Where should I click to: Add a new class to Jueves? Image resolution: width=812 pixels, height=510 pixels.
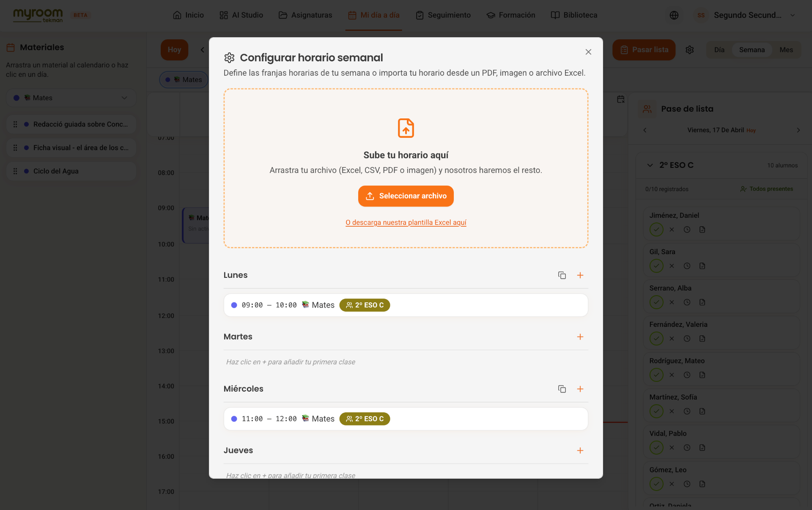tap(580, 451)
